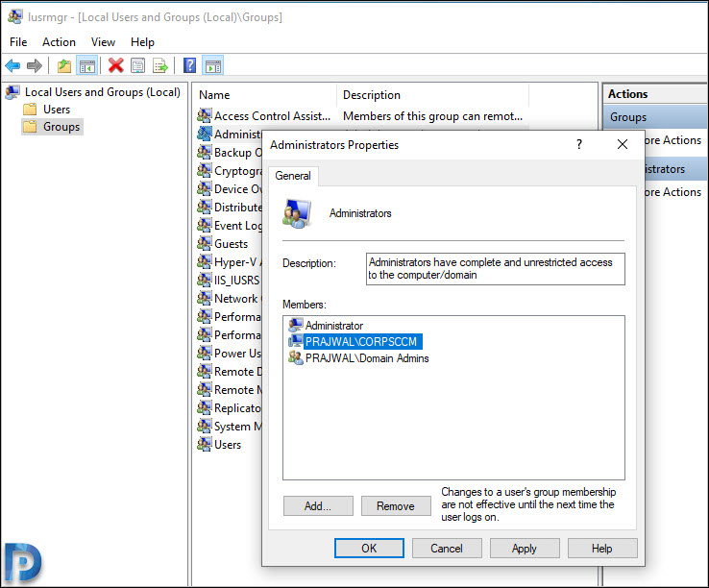Click the Remove button
This screenshot has width=709, height=588.
[x=396, y=506]
